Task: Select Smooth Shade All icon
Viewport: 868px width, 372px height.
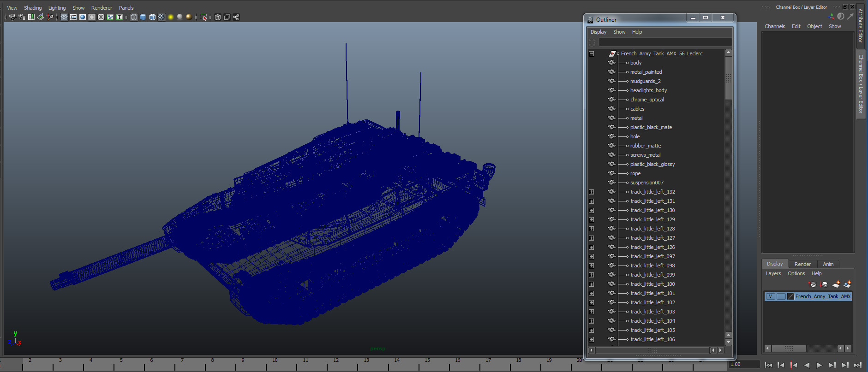Action: coord(143,17)
